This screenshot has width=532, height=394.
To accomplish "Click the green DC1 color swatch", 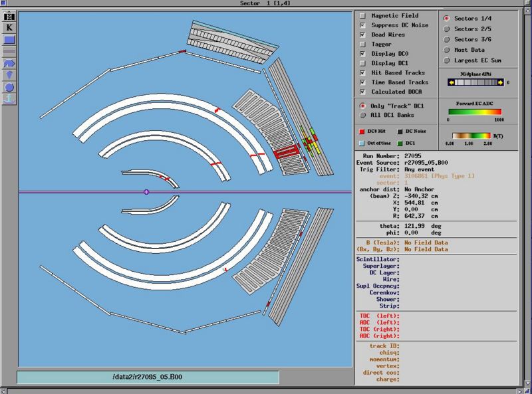I will (400, 143).
